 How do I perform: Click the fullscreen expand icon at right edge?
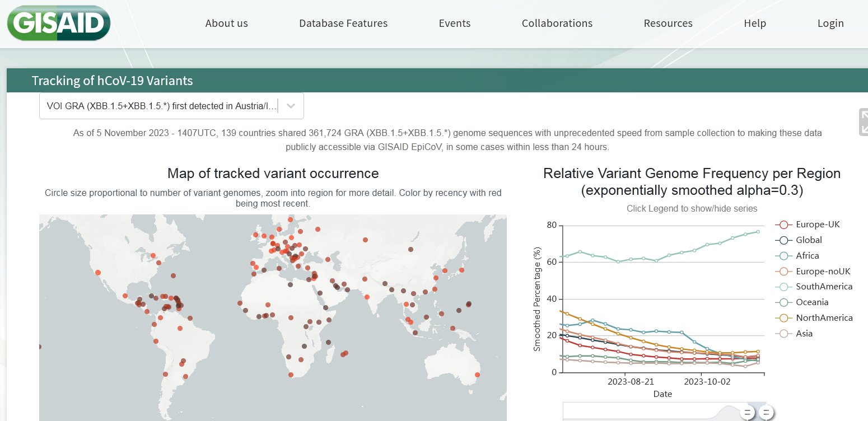863,122
